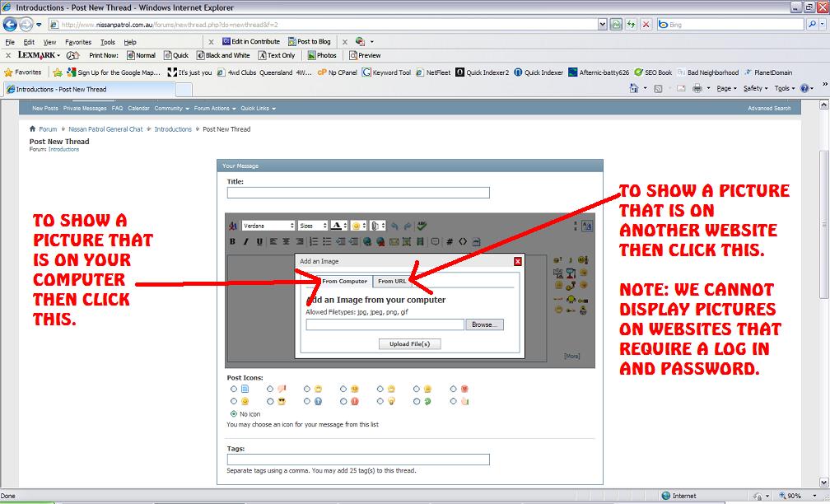Click the ordered list icon

coord(314,241)
